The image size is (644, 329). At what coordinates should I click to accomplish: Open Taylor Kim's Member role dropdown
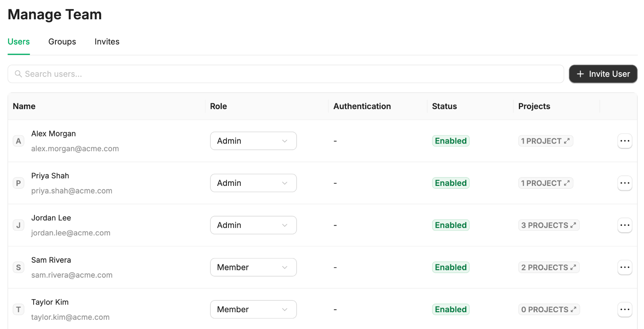pos(253,310)
